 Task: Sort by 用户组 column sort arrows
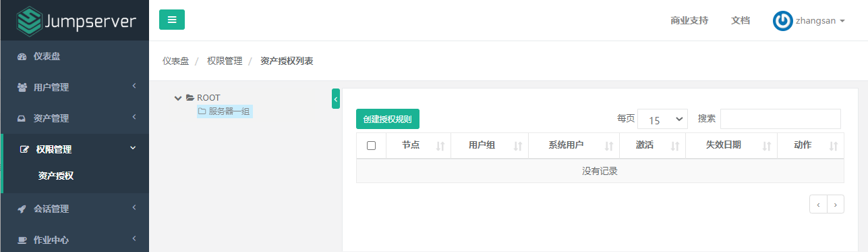click(518, 146)
